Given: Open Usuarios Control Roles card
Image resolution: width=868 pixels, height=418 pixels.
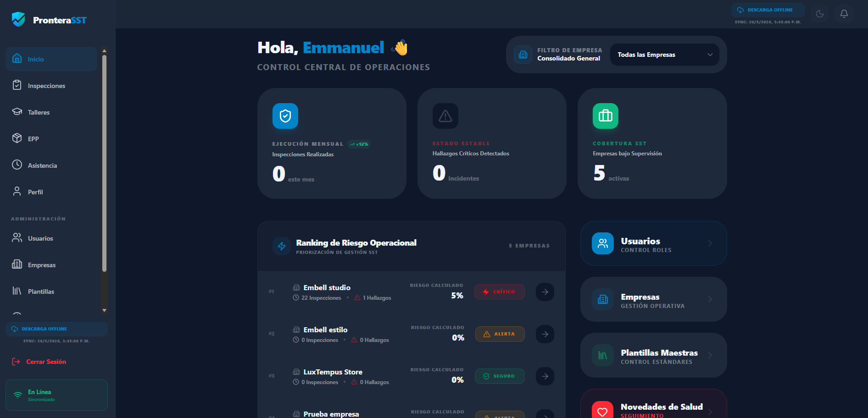Looking at the screenshot, I should [x=653, y=243].
